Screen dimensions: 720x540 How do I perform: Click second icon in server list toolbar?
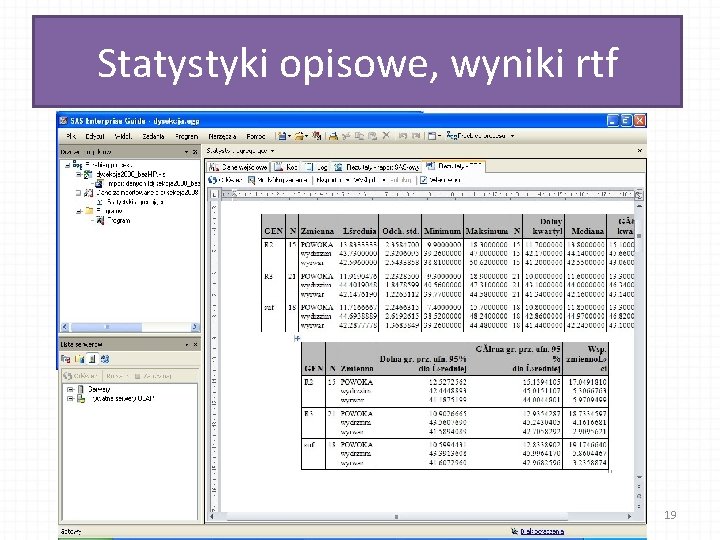pos(79,359)
